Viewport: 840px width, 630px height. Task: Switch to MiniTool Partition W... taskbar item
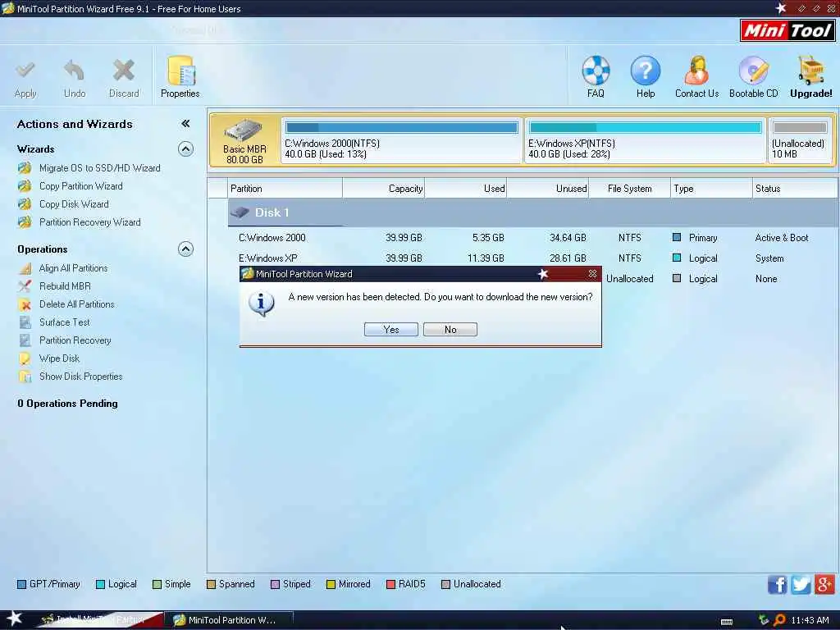(x=230, y=620)
